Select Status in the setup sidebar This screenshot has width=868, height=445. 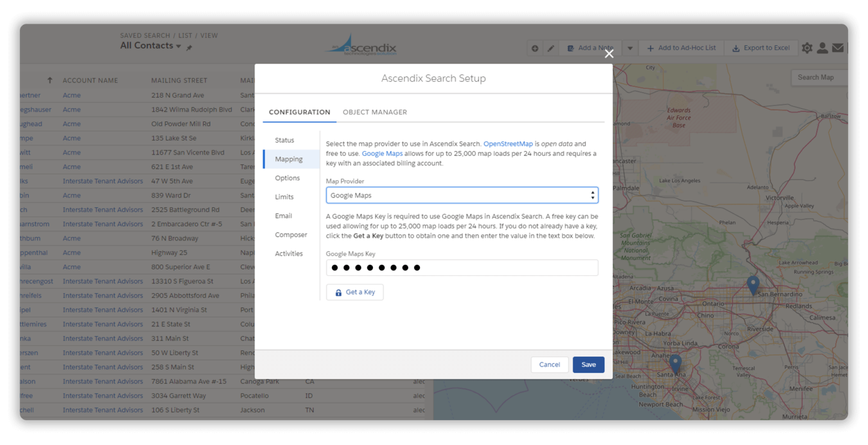tap(284, 140)
